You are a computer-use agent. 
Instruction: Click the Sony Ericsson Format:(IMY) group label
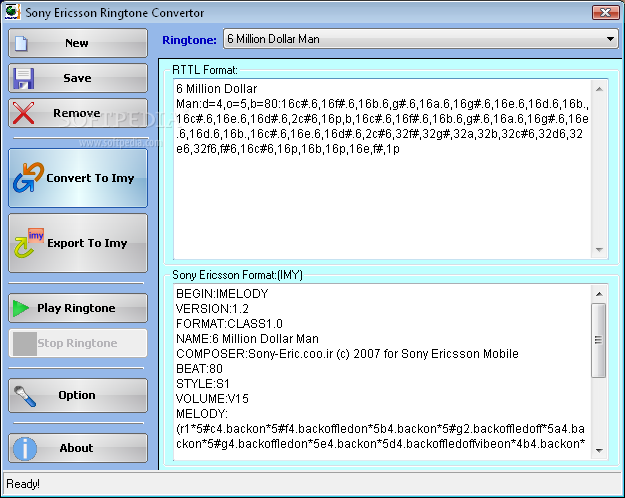click(x=238, y=275)
